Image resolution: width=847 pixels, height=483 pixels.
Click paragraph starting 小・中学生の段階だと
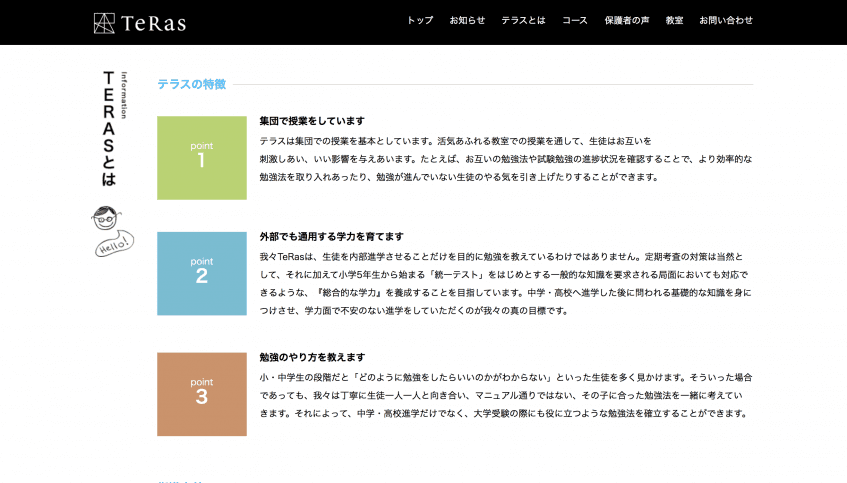coord(506,395)
